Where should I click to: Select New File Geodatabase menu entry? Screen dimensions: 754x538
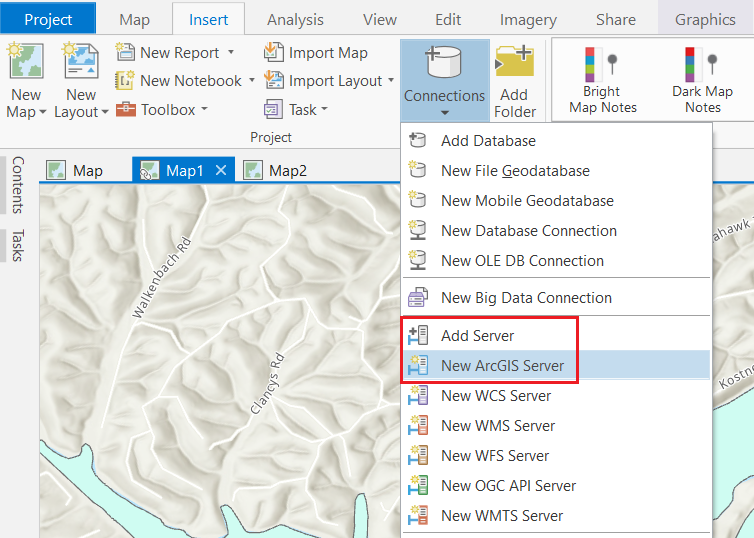515,171
